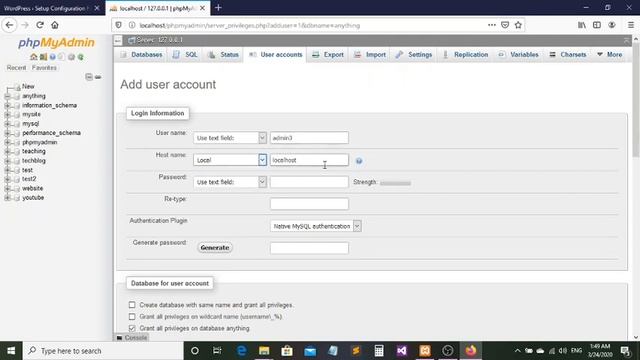Screen dimensions: 640x360
Task: Check Create database with same name option
Action: [x=132, y=305]
